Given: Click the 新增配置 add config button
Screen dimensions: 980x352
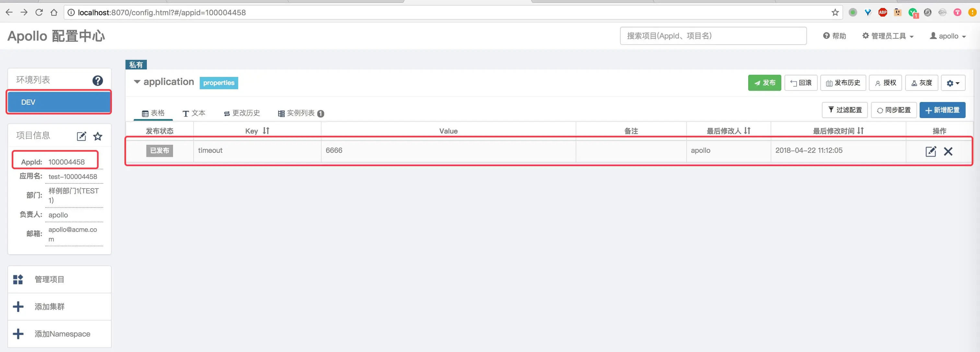Looking at the screenshot, I should [942, 110].
